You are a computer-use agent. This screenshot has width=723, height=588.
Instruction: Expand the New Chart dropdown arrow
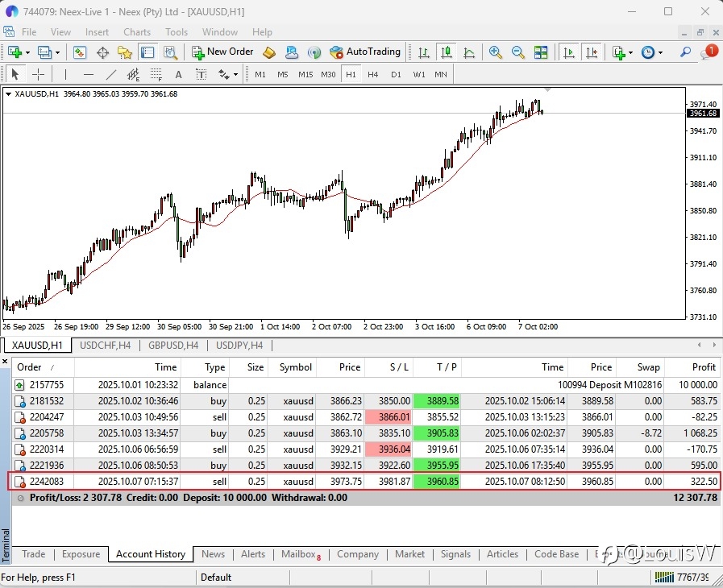(27, 52)
